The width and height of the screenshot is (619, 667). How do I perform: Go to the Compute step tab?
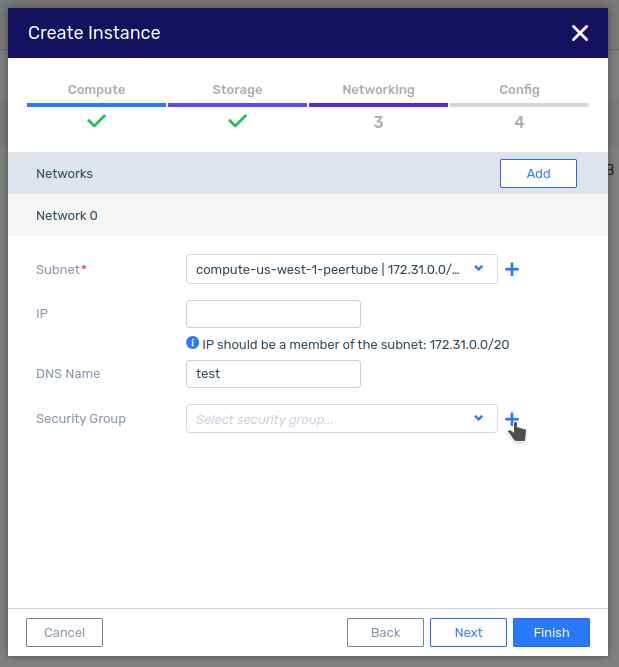[97, 90]
